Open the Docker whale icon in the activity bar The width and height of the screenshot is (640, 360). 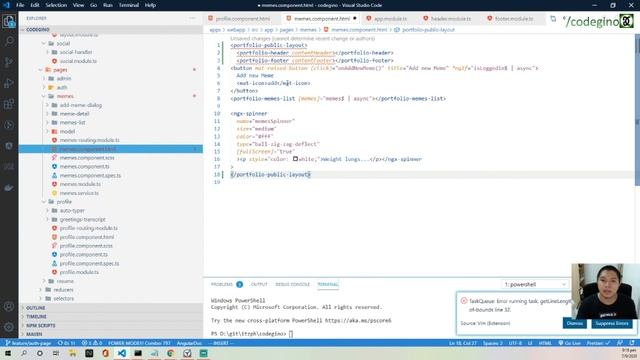[x=9, y=188]
